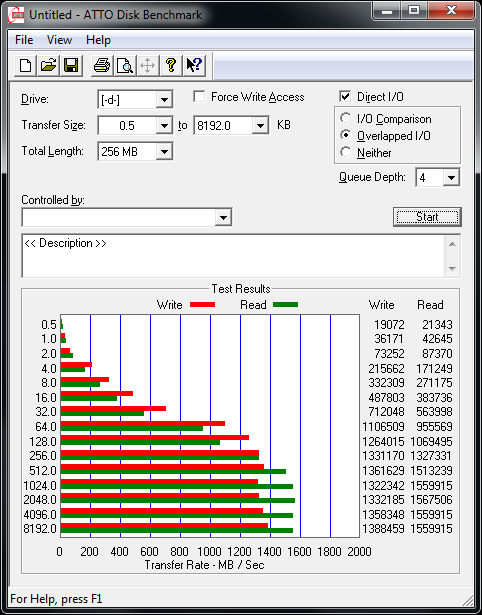This screenshot has width=482, height=615.
Task: Minimize the ATTO Disk Benchmark window
Action: (x=387, y=11)
